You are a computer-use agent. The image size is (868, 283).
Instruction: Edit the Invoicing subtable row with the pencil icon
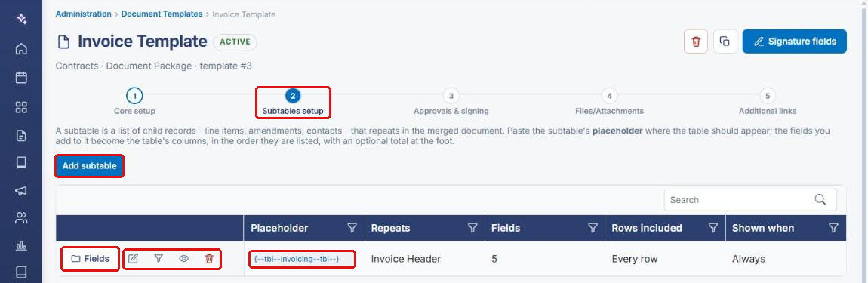point(133,259)
